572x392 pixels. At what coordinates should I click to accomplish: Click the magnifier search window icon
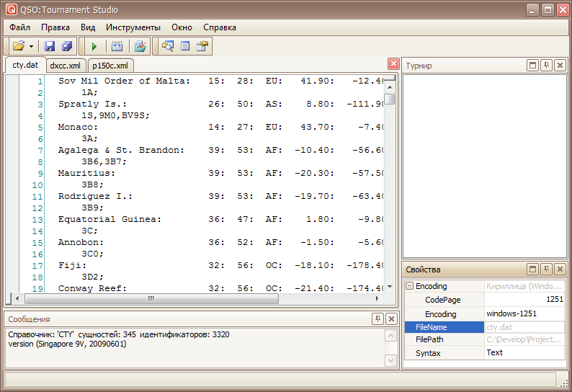tap(168, 46)
